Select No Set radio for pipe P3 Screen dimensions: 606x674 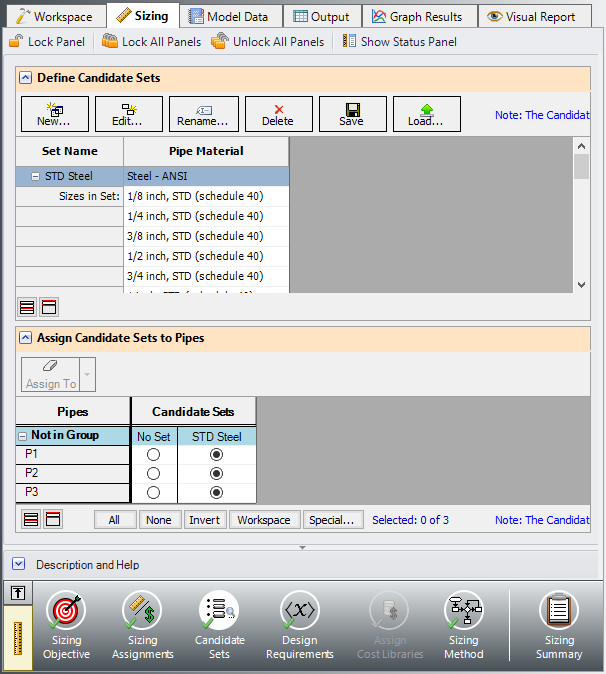[154, 493]
